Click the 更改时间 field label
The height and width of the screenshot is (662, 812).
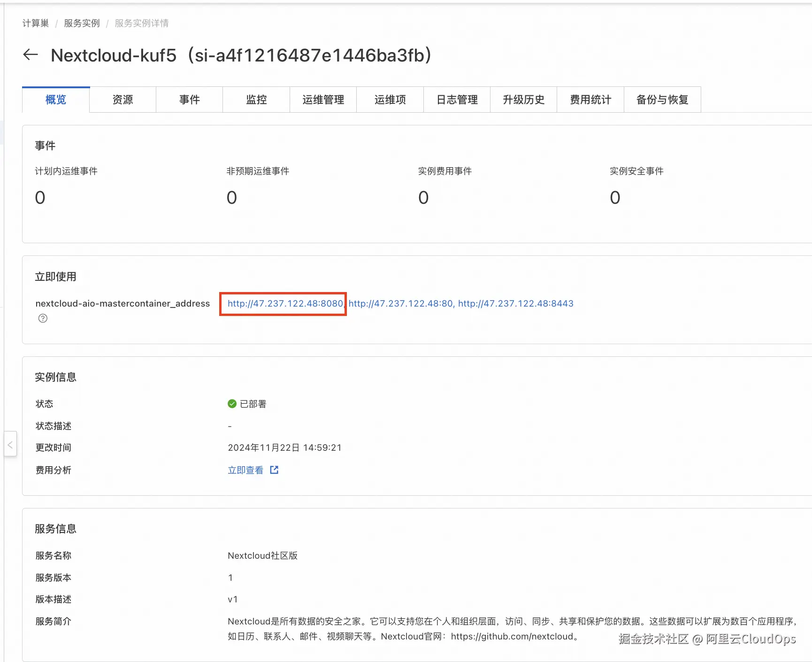click(54, 447)
